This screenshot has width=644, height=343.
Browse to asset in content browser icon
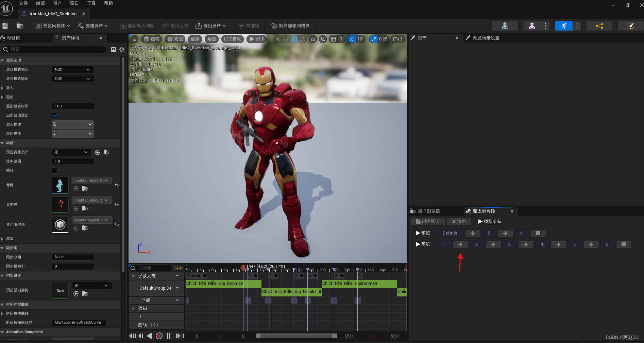point(20,26)
